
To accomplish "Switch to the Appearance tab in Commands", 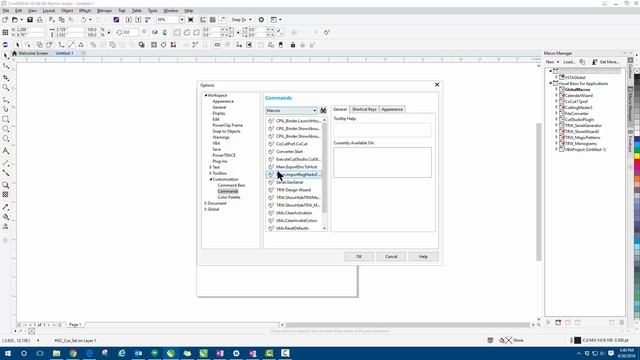I will pos(392,109).
